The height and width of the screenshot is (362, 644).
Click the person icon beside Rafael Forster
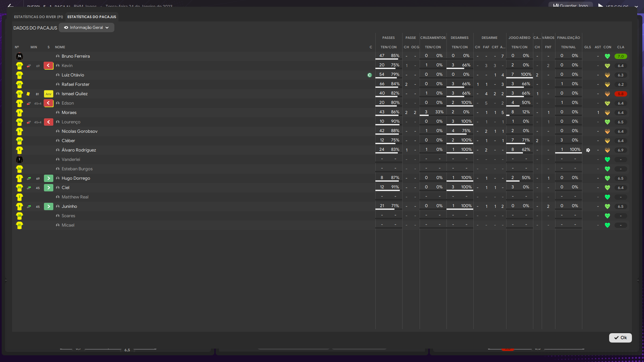click(x=58, y=84)
